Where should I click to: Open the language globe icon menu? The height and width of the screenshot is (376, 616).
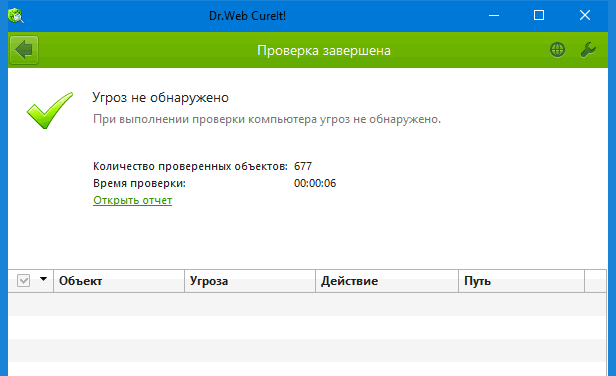point(557,50)
